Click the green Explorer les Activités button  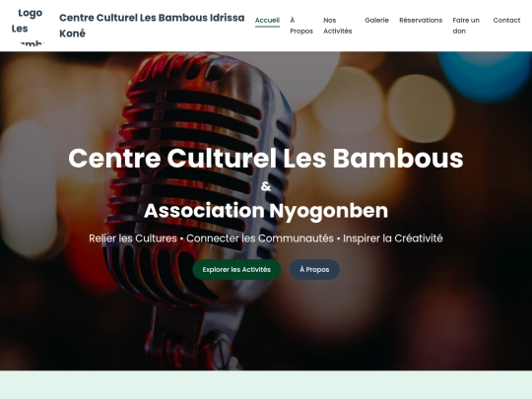(236, 270)
